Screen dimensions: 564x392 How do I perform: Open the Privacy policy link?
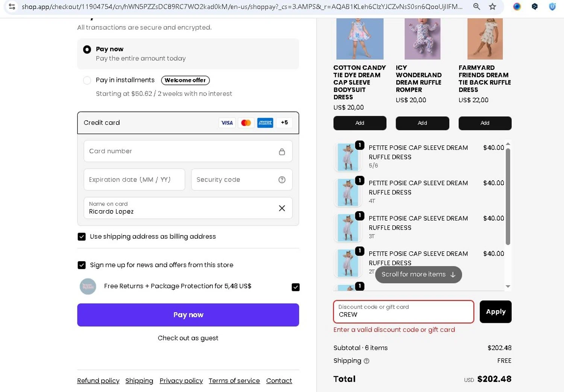click(x=181, y=381)
